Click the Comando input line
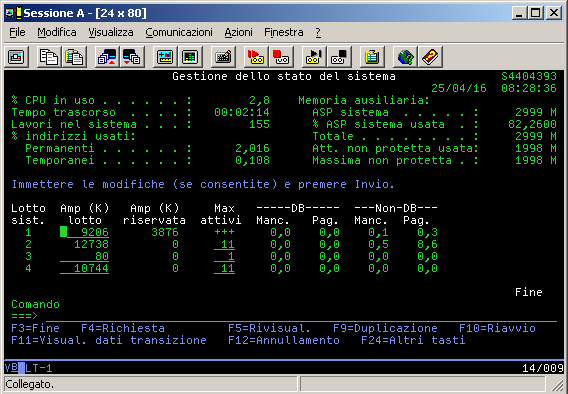The width and height of the screenshot is (568, 394). point(301,316)
